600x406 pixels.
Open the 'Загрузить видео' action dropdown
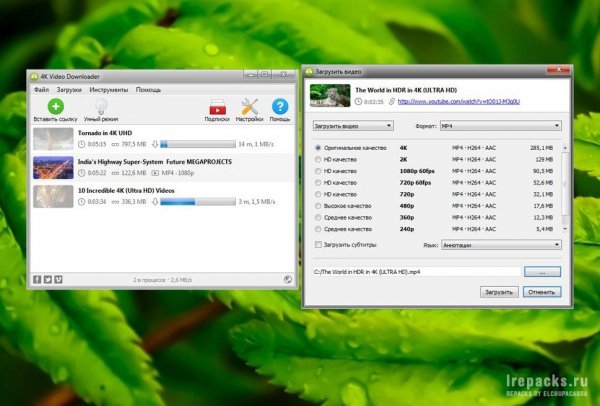coord(353,126)
